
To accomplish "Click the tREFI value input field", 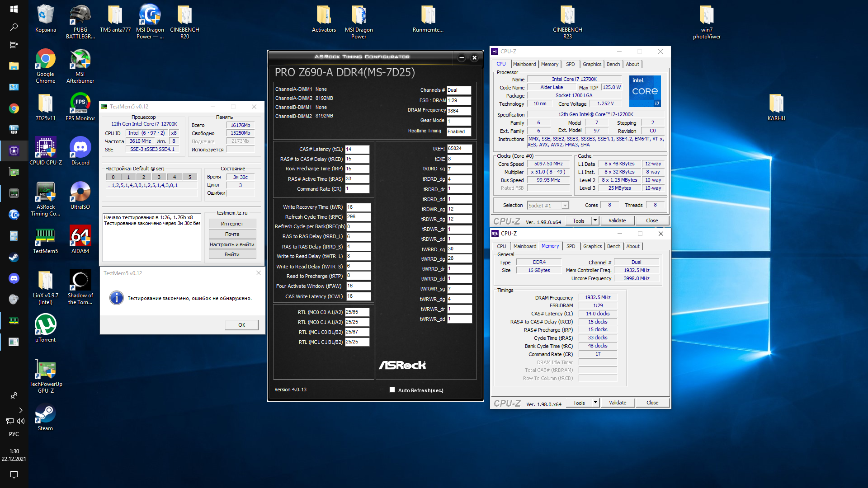I will click(459, 149).
